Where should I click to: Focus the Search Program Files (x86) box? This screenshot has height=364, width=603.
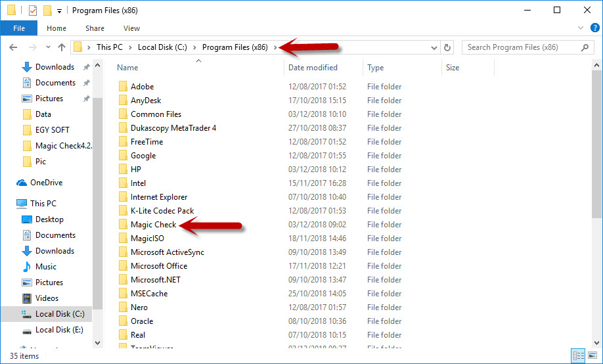tap(527, 47)
